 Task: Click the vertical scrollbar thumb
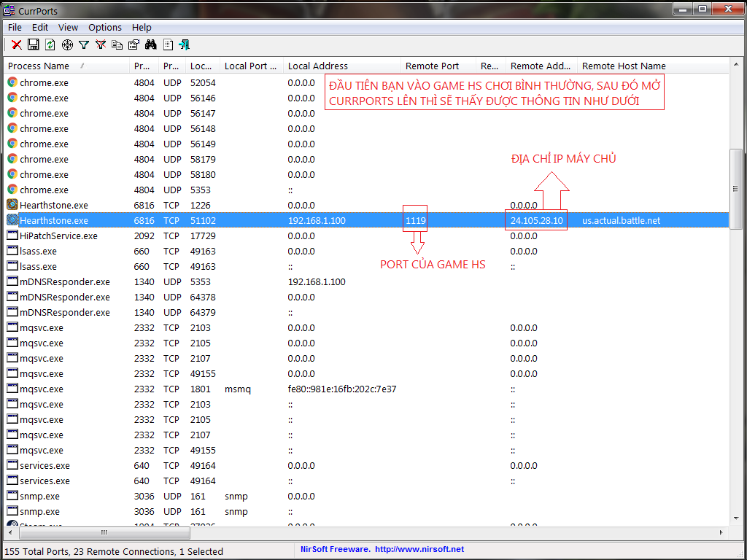pyautogui.click(x=736, y=190)
